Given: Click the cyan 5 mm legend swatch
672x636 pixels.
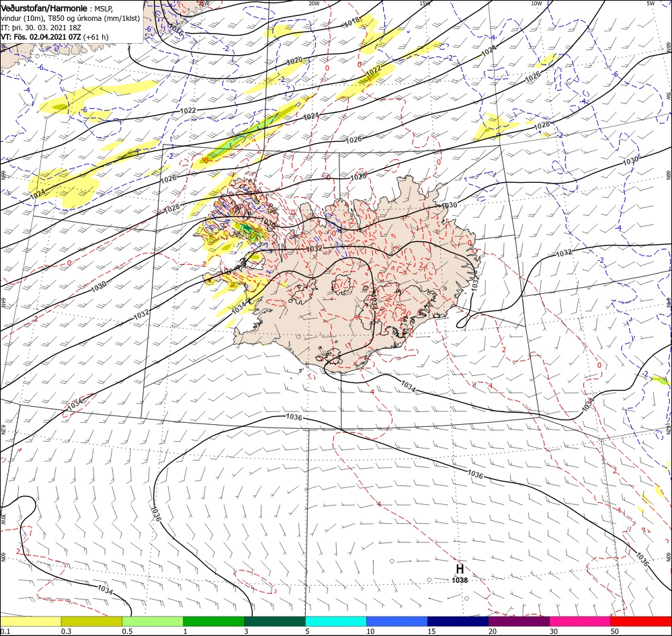Looking at the screenshot, I should point(336,621).
